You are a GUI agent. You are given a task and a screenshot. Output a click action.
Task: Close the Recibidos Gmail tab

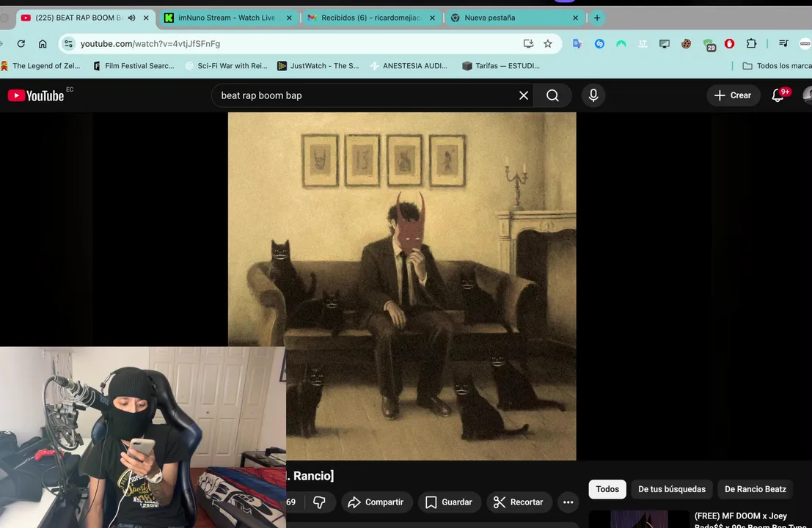(433, 18)
